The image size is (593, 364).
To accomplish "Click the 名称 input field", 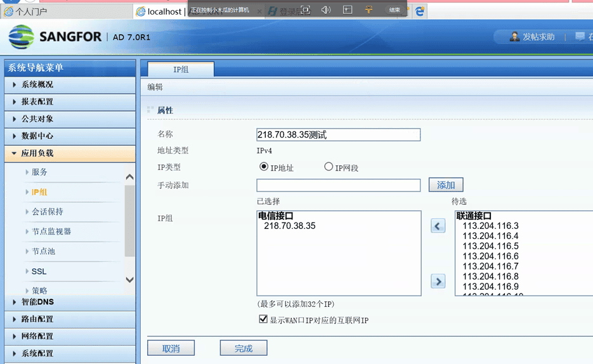I will (x=339, y=134).
